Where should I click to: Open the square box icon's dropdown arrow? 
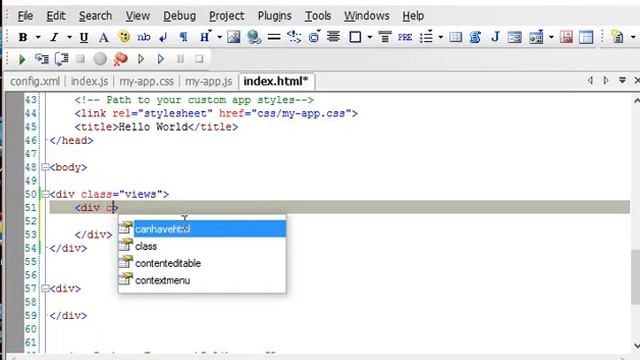click(370, 37)
